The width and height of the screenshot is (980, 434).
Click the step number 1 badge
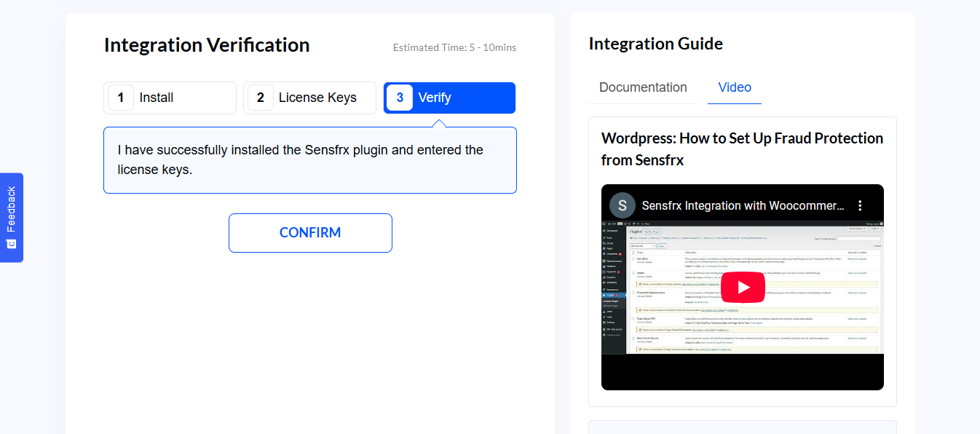click(x=121, y=98)
